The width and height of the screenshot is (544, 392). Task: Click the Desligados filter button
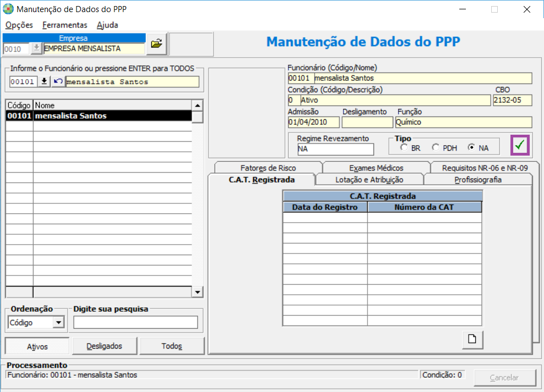tap(105, 346)
